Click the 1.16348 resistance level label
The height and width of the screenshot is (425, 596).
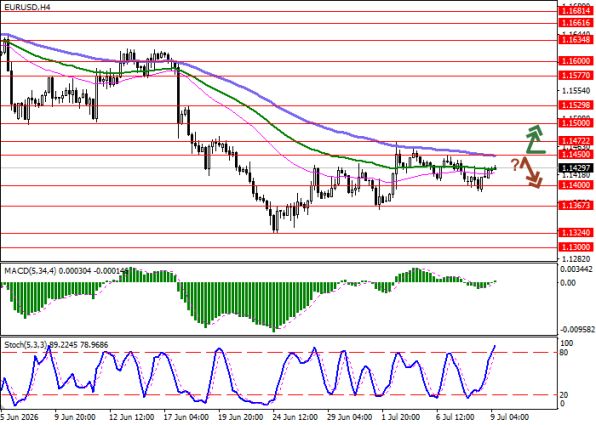coord(576,40)
